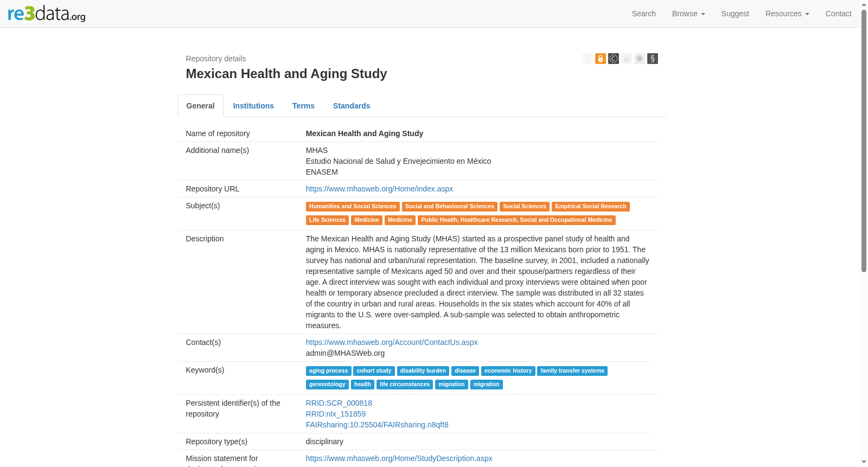Click the faded 'pi' persistent identifier badge

point(627,59)
